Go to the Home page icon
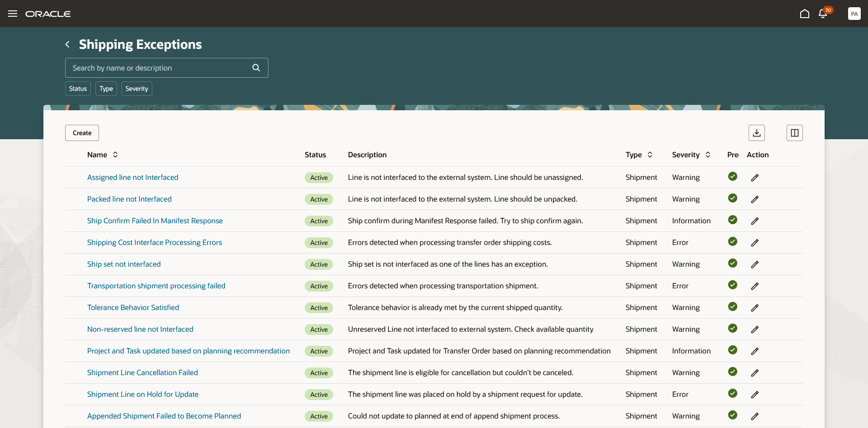 click(804, 14)
